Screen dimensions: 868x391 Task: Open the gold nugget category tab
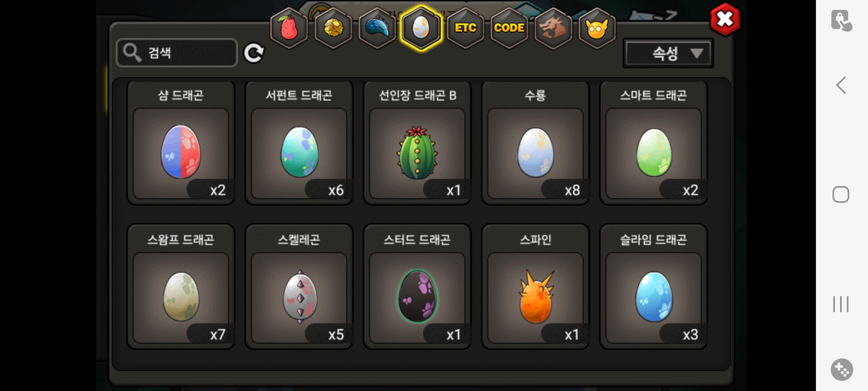point(333,28)
